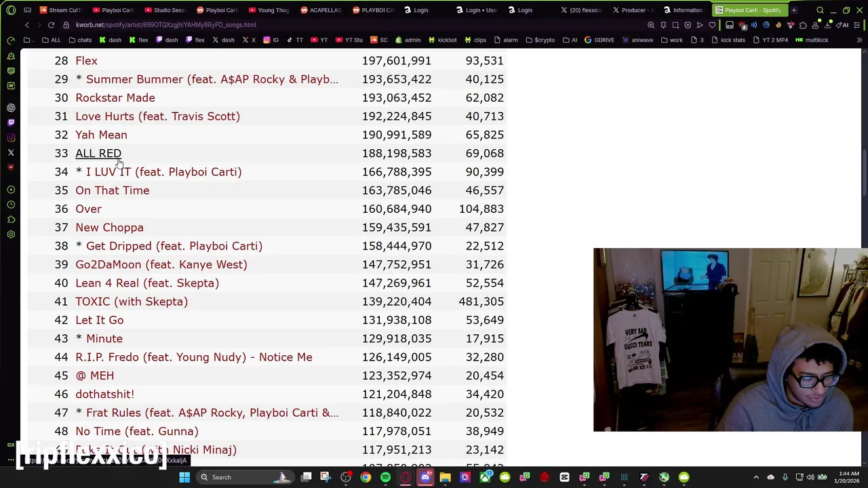The image size is (868, 488).
Task: Select stream count 160,684,940 for Over
Action: tap(397, 209)
